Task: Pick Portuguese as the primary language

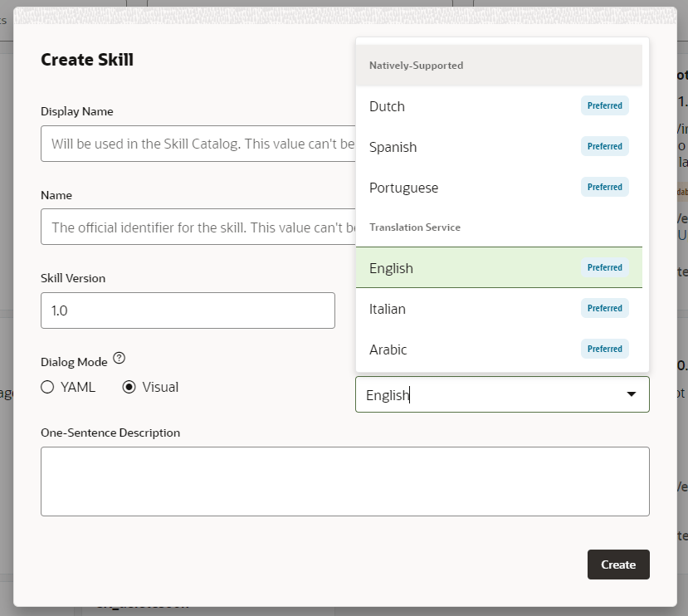Action: pos(403,188)
